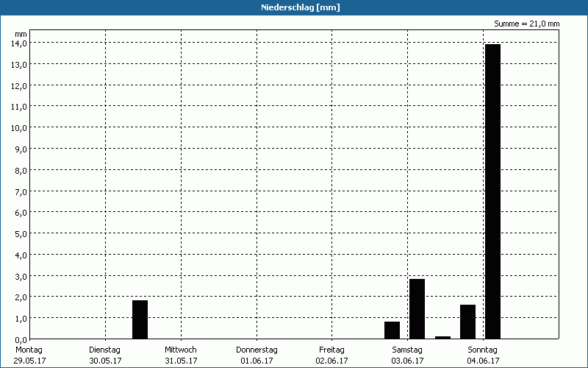Click the 13,0 y-axis value
The height and width of the screenshot is (368, 588).
tap(19, 64)
